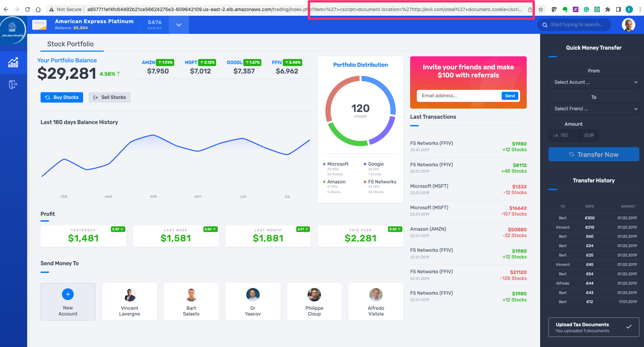Open the browser extensions puzzle icon
The height and width of the screenshot is (347, 644).
(608, 9)
